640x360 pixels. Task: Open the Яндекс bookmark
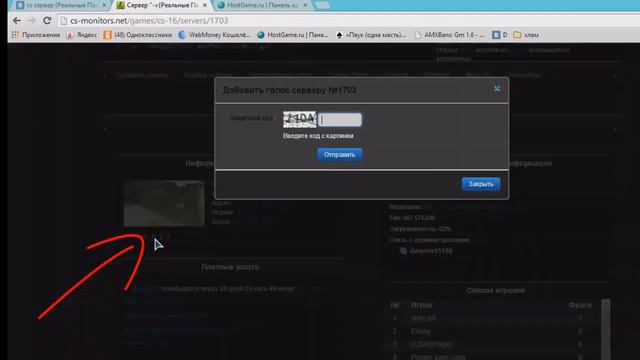[82, 35]
